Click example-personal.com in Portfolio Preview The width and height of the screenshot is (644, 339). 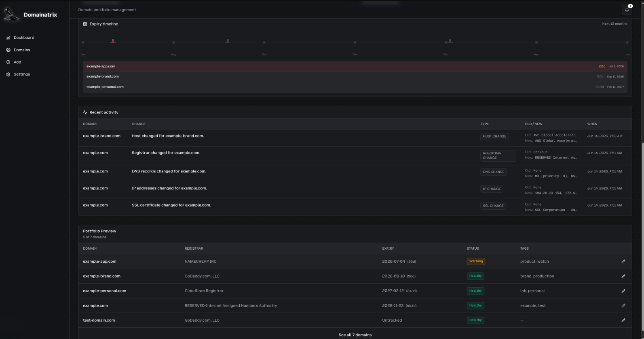pyautogui.click(x=104, y=291)
